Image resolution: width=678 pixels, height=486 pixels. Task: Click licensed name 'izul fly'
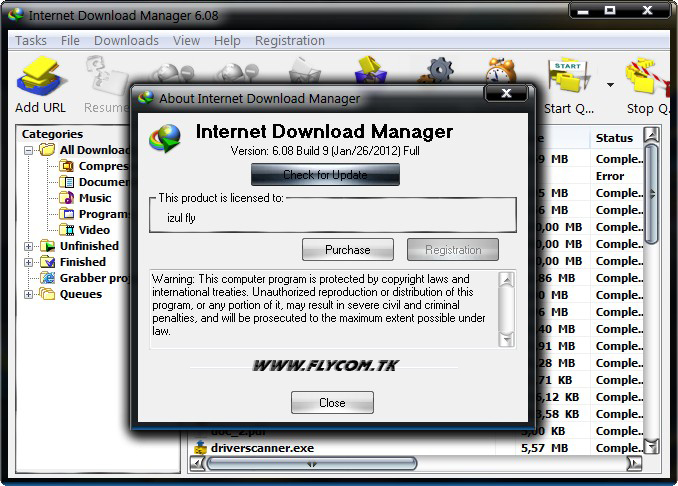tap(181, 218)
